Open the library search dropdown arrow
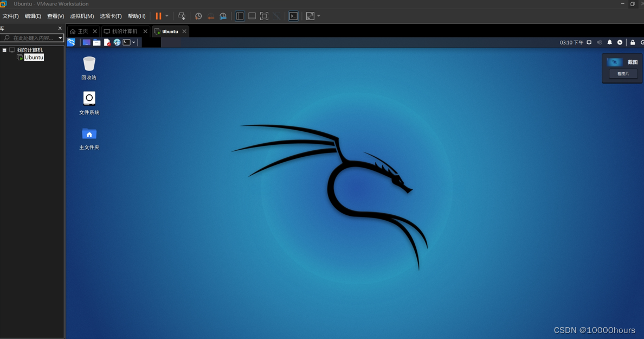The height and width of the screenshot is (339, 644). click(x=60, y=38)
